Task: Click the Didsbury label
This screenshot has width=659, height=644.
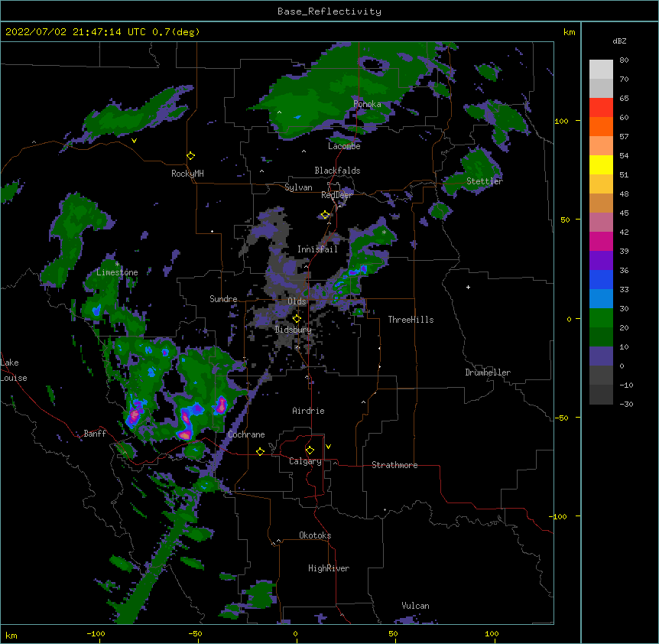Action: pyautogui.click(x=294, y=330)
